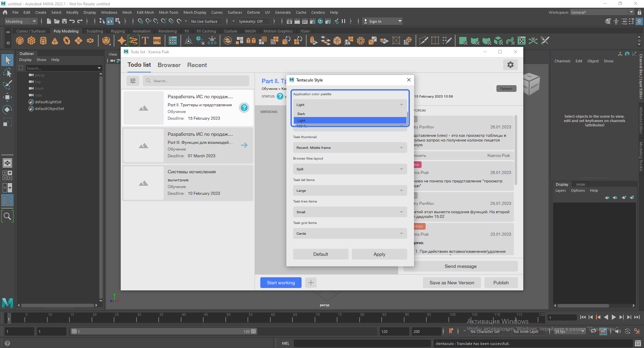
Task: Select the Lasso tool in the toolbox
Action: (x=7, y=73)
